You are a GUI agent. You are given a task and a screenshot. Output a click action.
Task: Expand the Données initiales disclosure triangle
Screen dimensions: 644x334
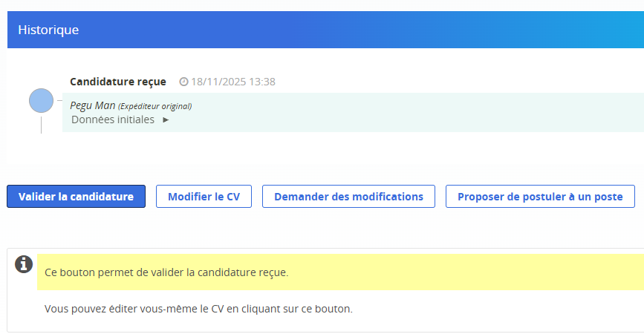(x=166, y=119)
